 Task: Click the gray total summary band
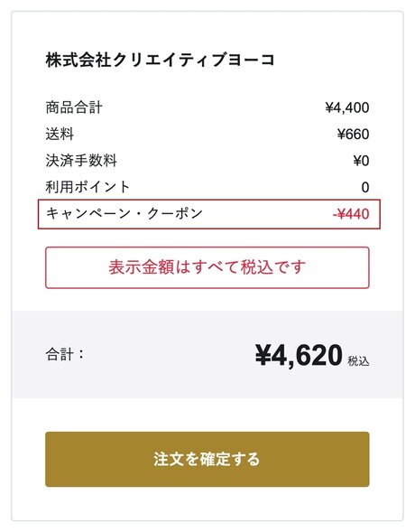pos(207,355)
